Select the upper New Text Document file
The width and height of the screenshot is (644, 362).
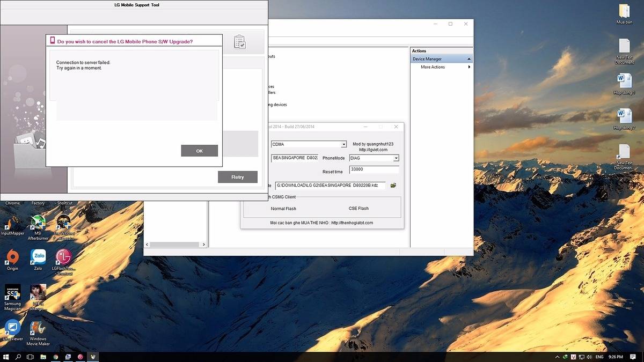(624, 51)
